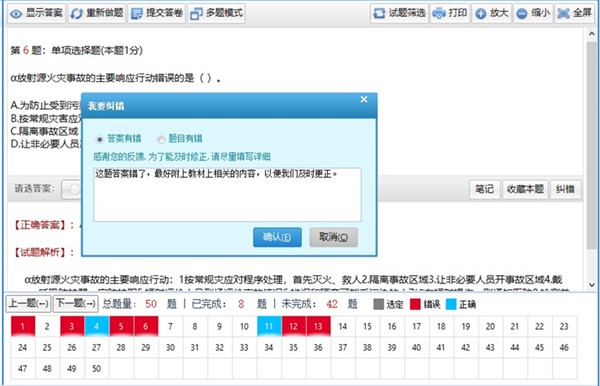Image resolution: width=600 pixels, height=386 pixels.
Task: Click the 试题筛选 filter icon
Action: tap(379, 13)
